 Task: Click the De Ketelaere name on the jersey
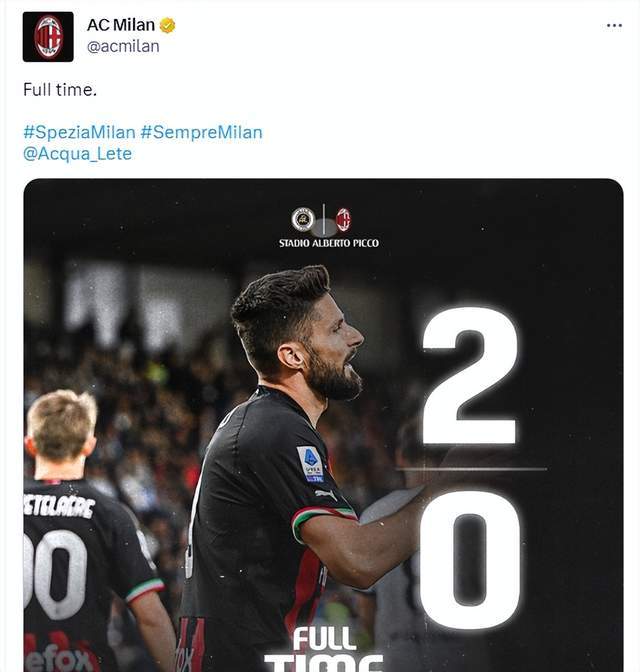[59, 506]
